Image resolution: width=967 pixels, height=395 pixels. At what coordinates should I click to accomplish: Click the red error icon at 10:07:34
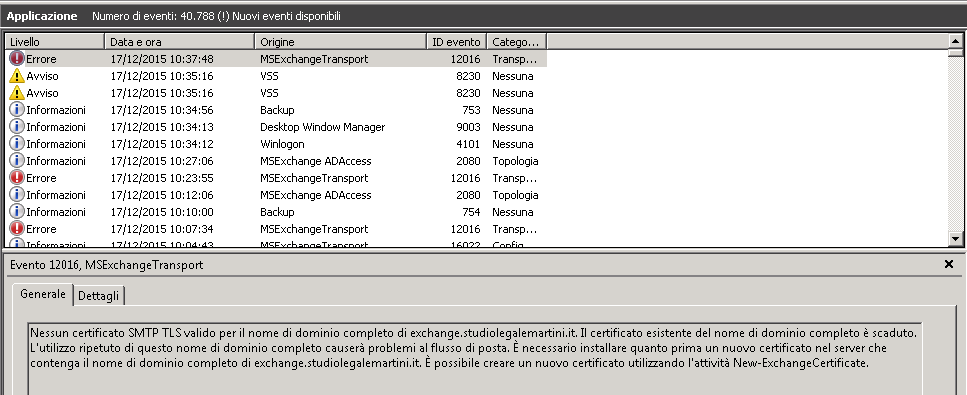17,229
